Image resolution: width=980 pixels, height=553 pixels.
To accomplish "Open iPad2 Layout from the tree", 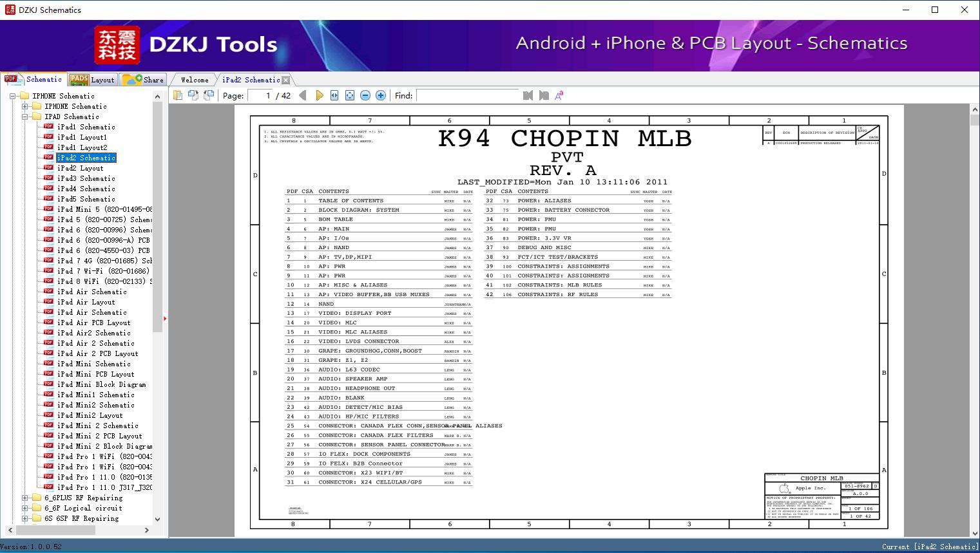I will [x=80, y=168].
